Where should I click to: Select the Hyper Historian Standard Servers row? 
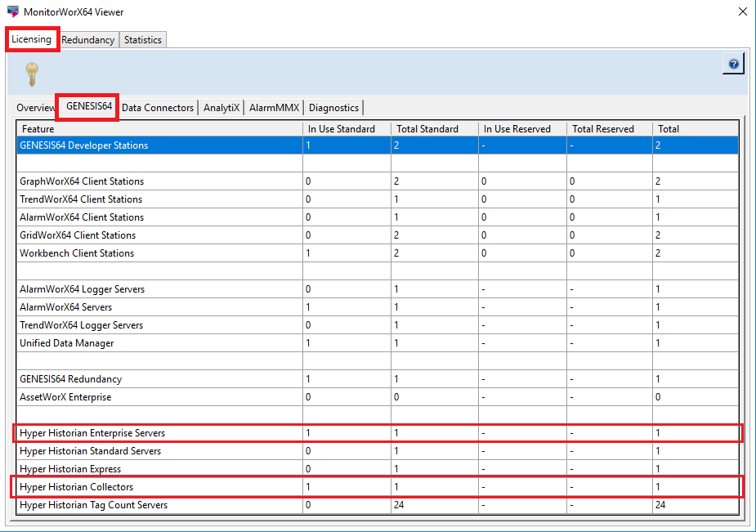[378, 451]
